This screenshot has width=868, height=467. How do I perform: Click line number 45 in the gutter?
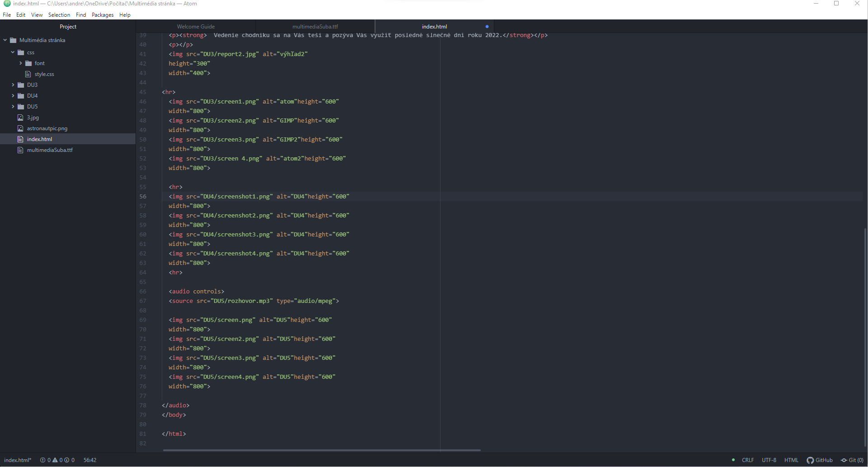pos(143,92)
